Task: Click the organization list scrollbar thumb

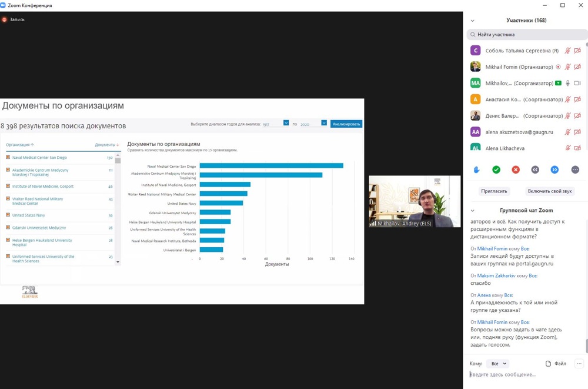Action: 118,161
